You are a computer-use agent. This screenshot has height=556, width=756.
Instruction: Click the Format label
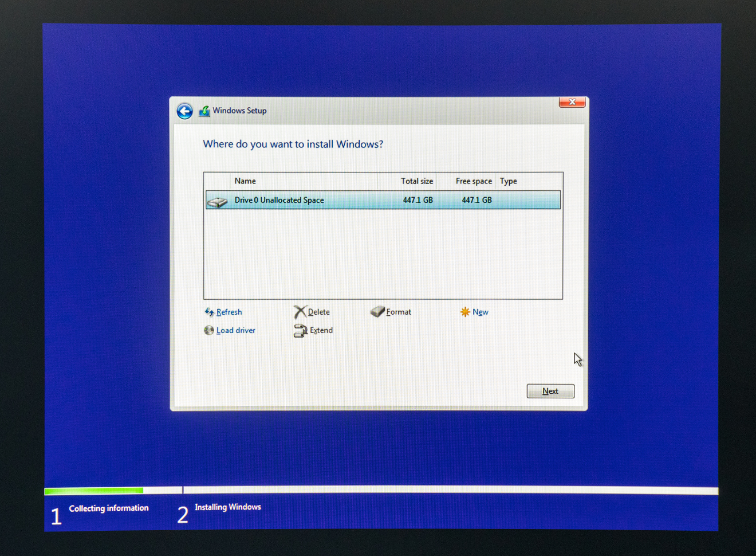pos(399,311)
